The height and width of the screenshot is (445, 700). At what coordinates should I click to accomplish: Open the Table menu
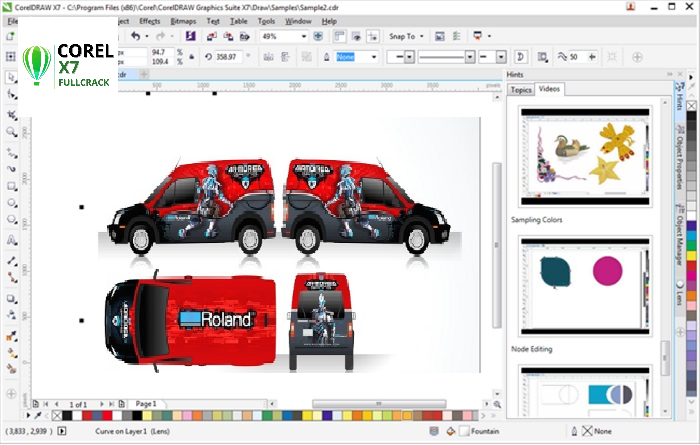pyautogui.click(x=238, y=21)
